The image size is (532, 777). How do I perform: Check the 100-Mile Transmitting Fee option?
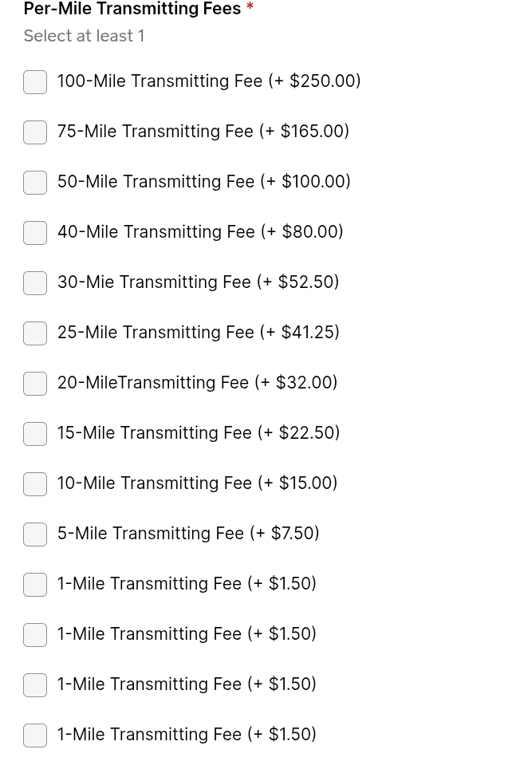[35, 82]
